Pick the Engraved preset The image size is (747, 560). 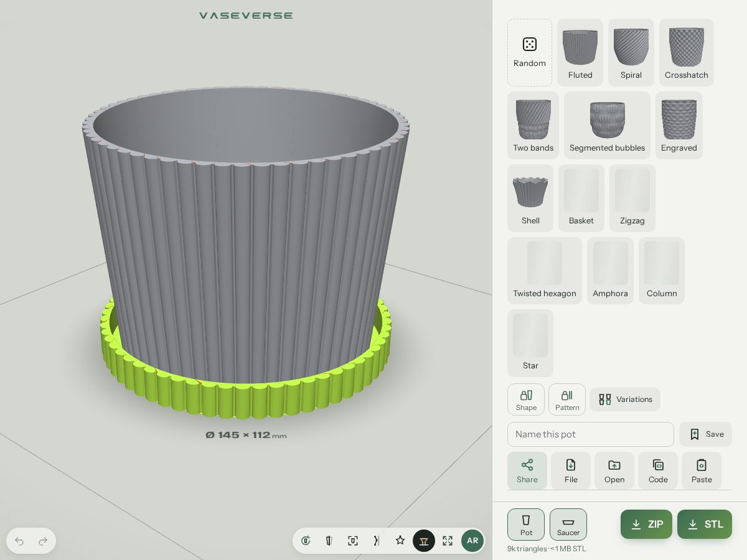point(679,125)
